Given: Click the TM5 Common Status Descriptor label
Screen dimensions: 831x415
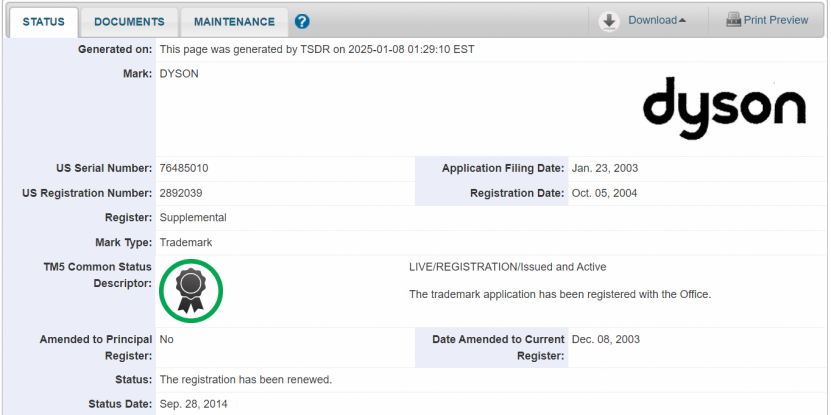Looking at the screenshot, I should click(98, 275).
